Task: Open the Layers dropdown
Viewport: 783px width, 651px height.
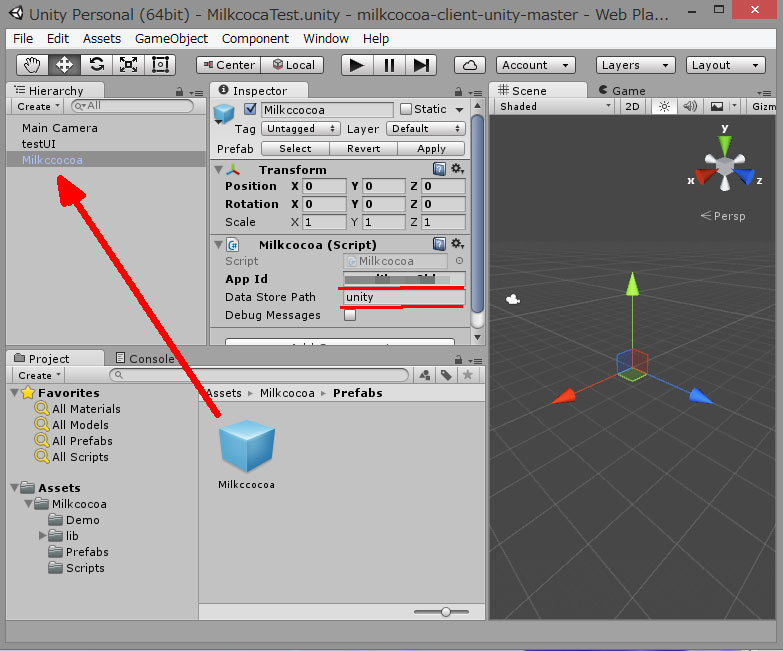Action: (635, 65)
